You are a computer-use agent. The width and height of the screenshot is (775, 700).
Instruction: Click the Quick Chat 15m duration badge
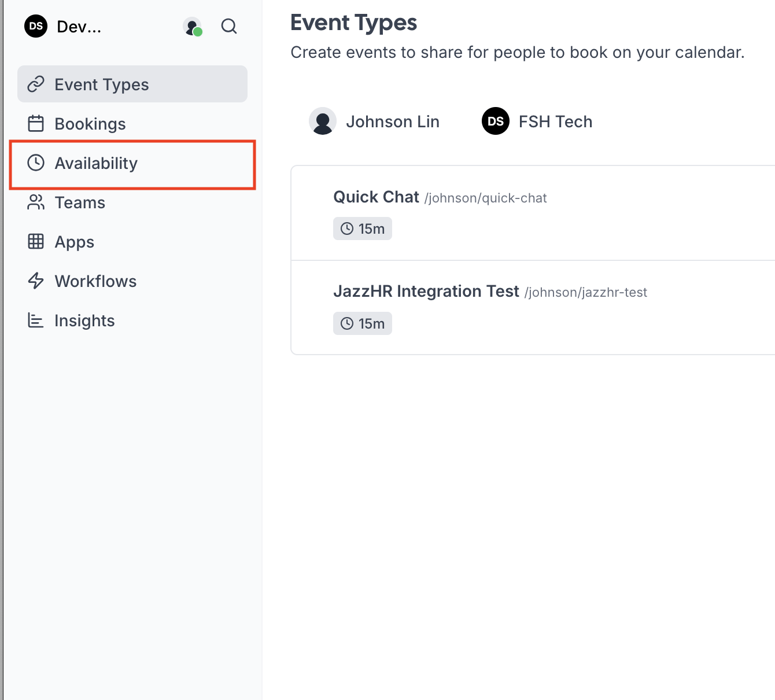click(x=363, y=229)
